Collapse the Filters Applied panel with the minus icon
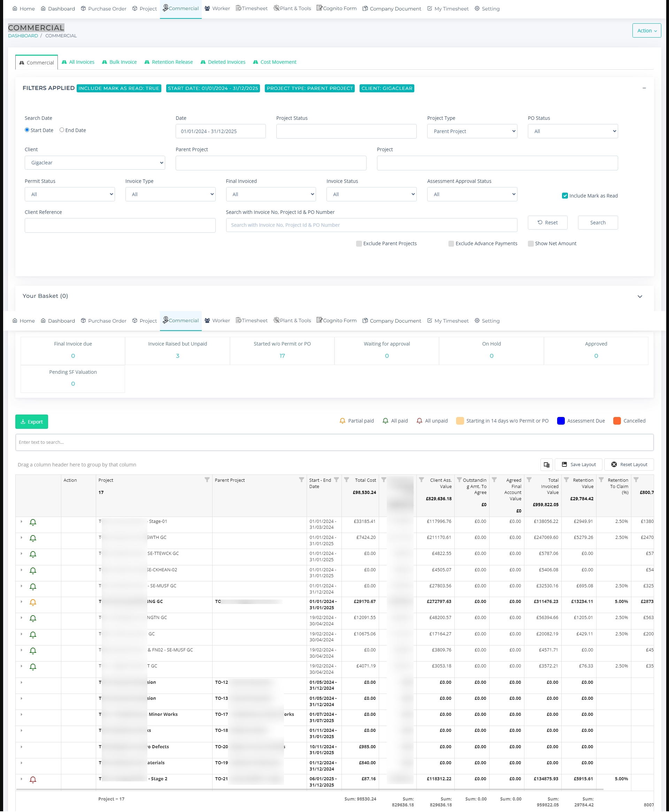669x812 pixels. pos(644,88)
